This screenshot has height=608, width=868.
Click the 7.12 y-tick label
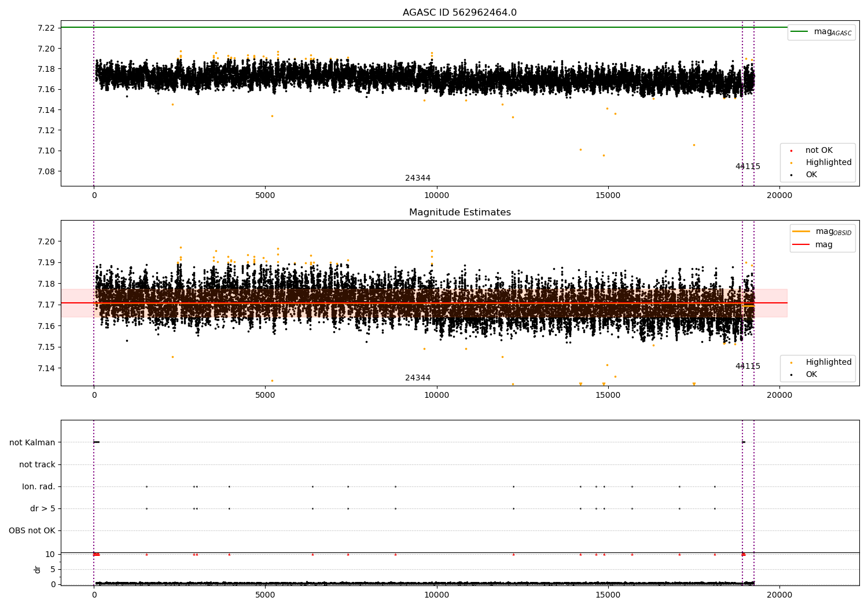(46, 130)
